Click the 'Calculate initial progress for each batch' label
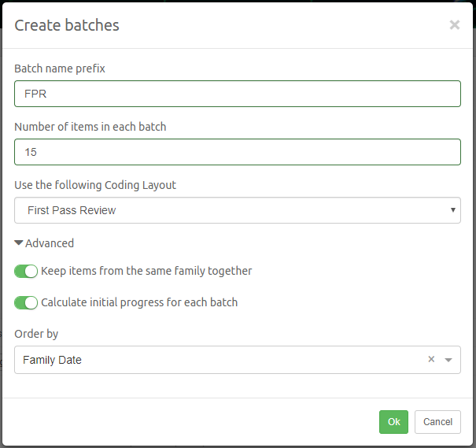 click(139, 302)
